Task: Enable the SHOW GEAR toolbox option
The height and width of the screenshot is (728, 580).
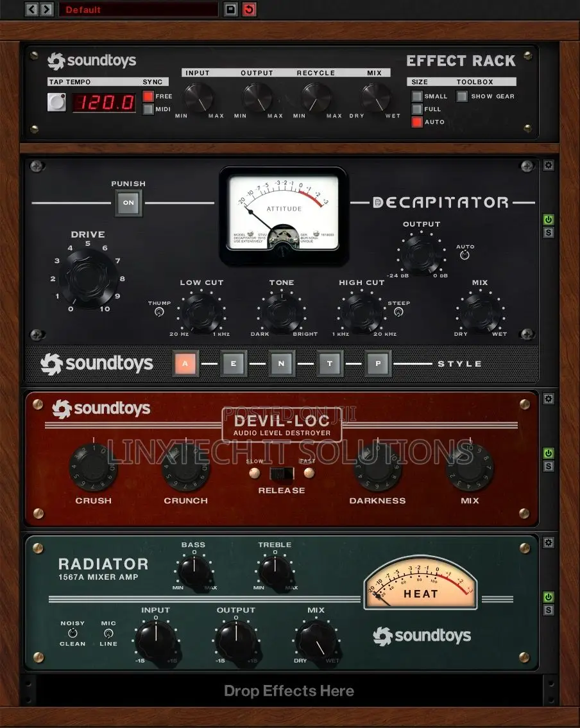Action: [462, 96]
